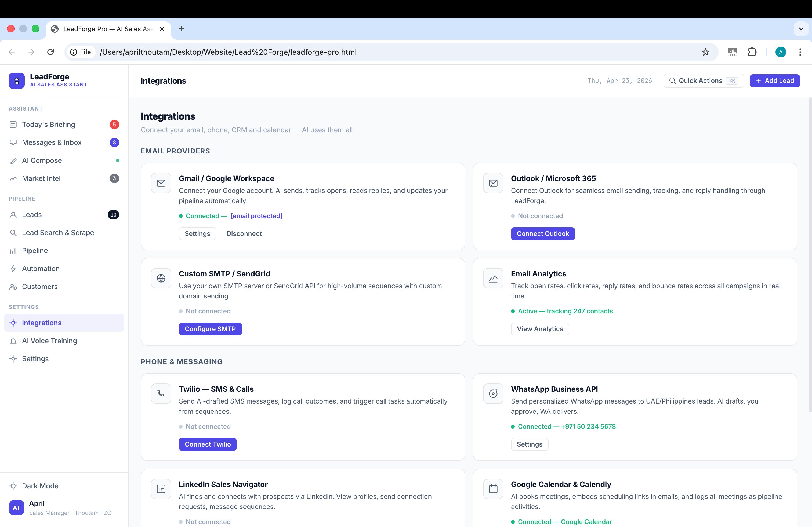Click the Add Lead button
The height and width of the screenshot is (527, 812).
[x=775, y=81]
